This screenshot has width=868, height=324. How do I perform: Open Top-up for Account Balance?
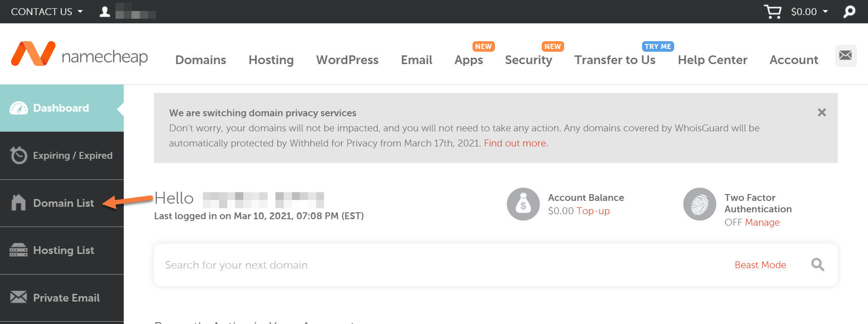[x=593, y=211]
